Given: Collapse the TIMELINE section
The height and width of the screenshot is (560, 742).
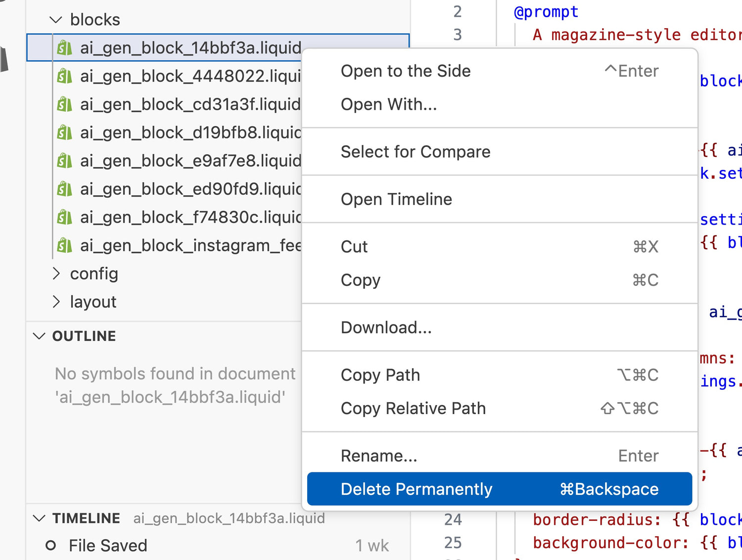Looking at the screenshot, I should [39, 518].
